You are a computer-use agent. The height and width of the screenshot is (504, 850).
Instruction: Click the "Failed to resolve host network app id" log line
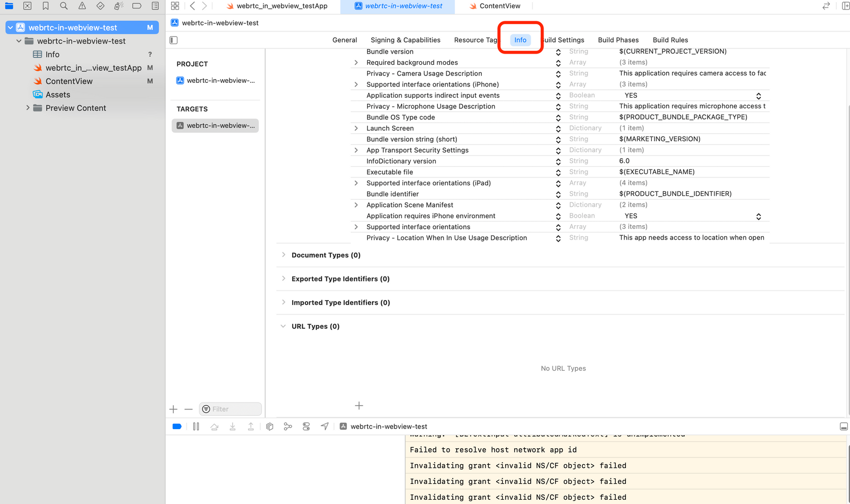point(493,450)
